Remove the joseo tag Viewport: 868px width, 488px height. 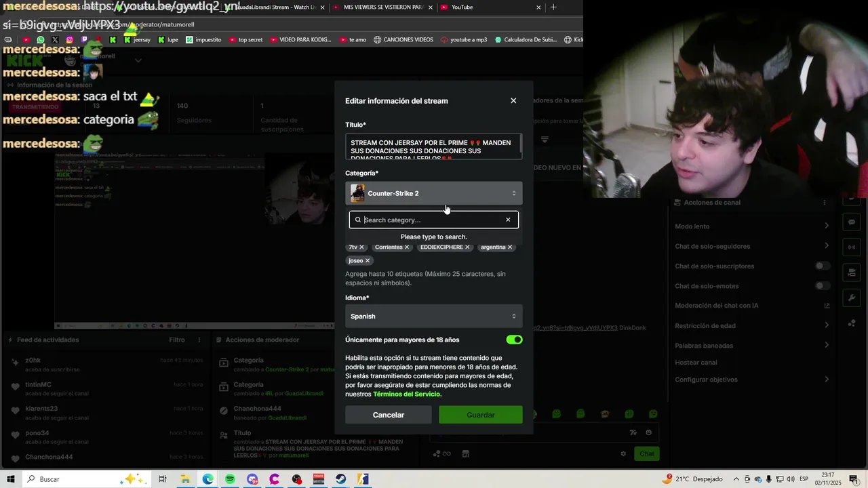point(368,261)
